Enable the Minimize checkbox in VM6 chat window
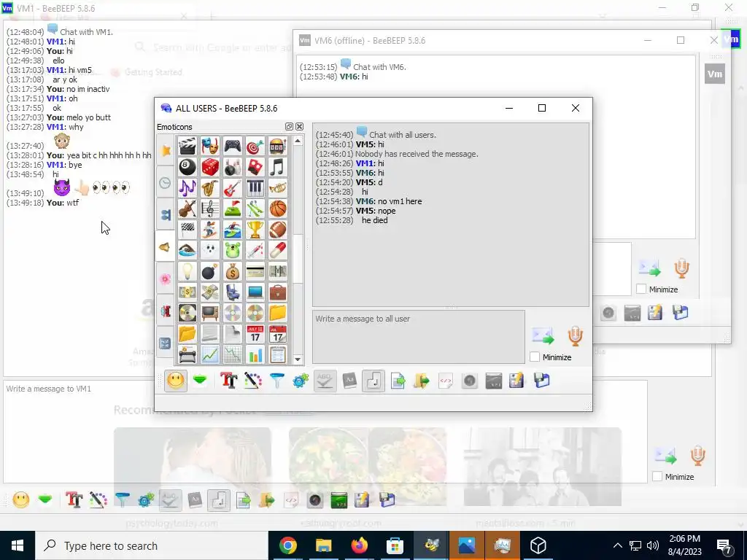This screenshot has height=560, width=747. [641, 289]
